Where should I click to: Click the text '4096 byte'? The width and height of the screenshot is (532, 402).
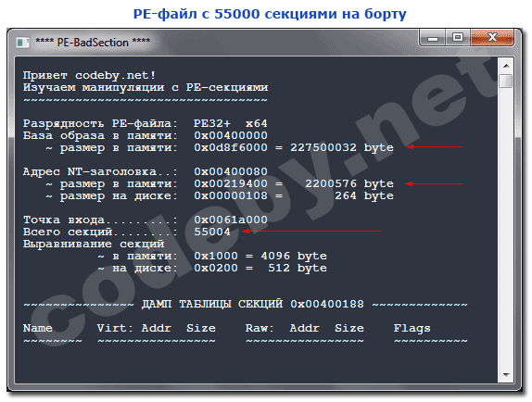[x=294, y=256]
